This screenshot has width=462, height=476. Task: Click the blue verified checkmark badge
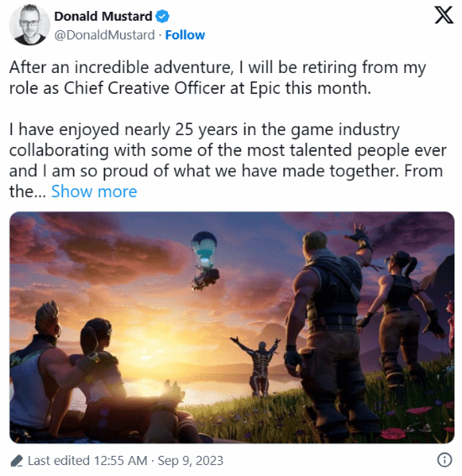pyautogui.click(x=162, y=17)
